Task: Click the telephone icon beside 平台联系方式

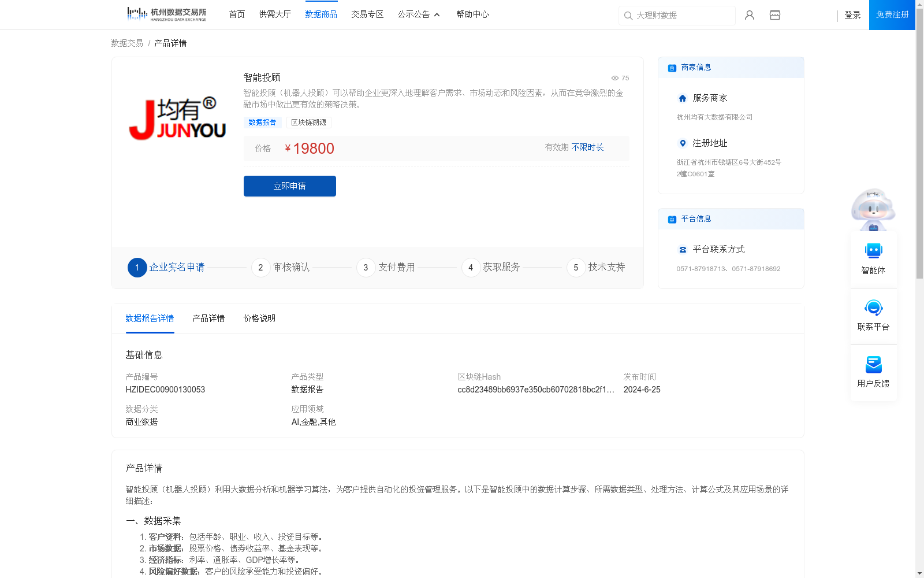Action: pos(683,250)
